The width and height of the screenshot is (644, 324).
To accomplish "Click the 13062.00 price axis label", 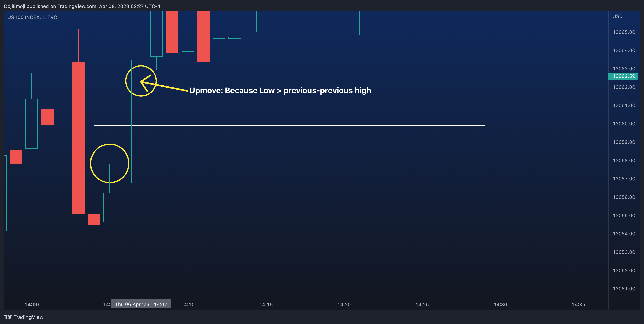I will coord(624,87).
